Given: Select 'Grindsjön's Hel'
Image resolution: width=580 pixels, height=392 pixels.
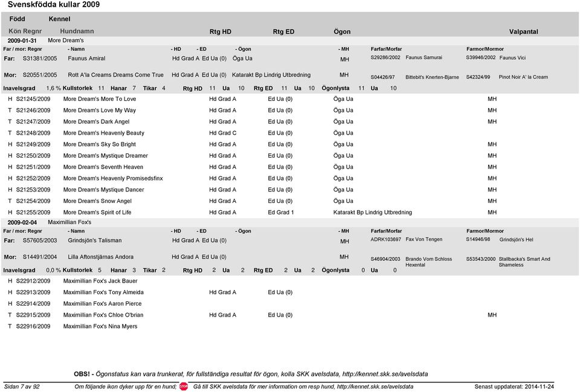Looking at the screenshot, I should pyautogui.click(x=517, y=240).
